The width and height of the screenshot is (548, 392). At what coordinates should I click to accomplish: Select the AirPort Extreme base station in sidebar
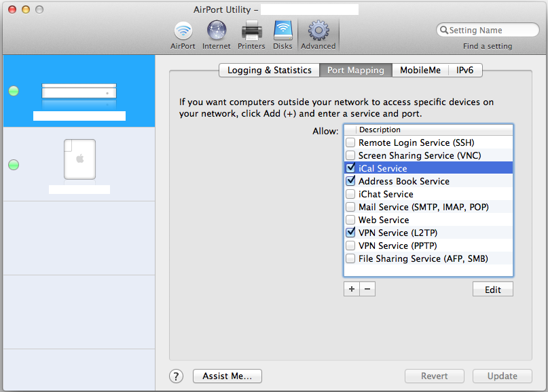[x=79, y=91]
